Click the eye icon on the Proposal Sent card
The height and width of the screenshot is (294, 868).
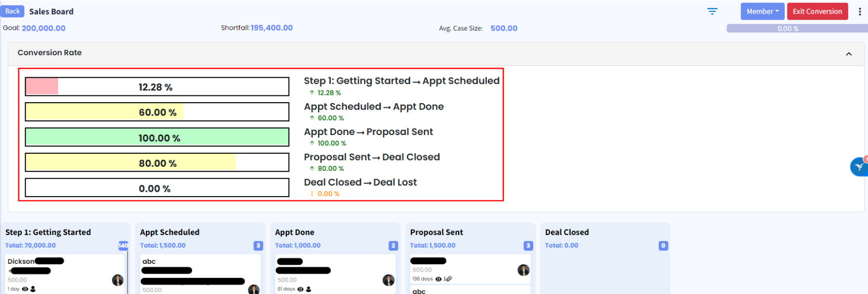pyautogui.click(x=438, y=279)
